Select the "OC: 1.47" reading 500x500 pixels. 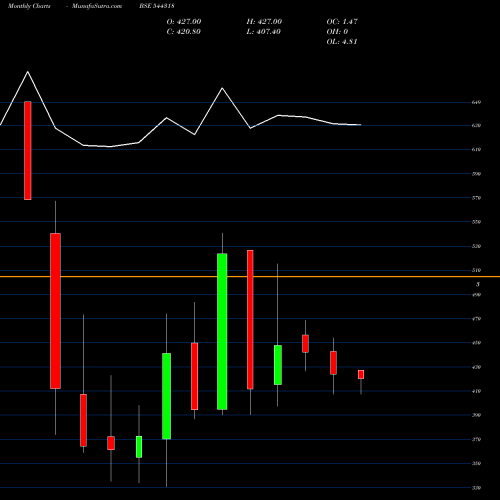(342, 22)
